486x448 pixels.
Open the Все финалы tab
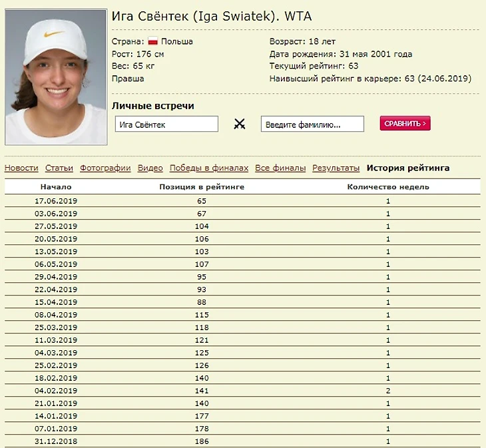click(280, 168)
